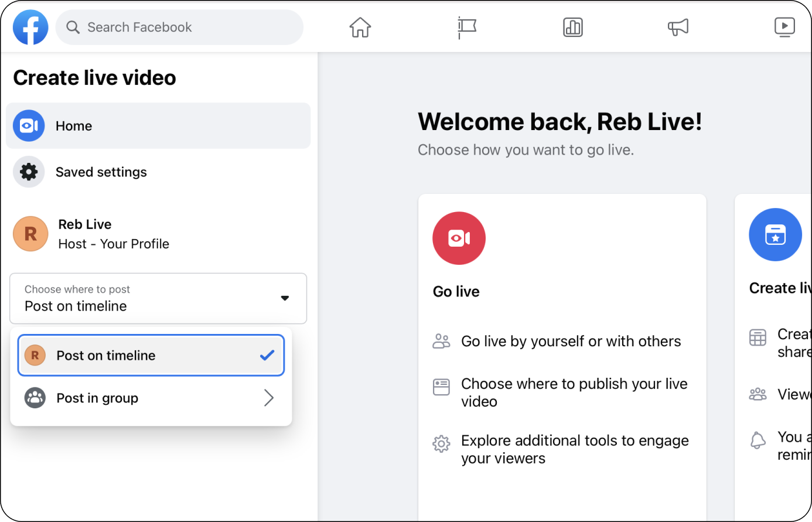Click the small avatar beside Post on timeline
This screenshot has width=812, height=522.
point(35,355)
